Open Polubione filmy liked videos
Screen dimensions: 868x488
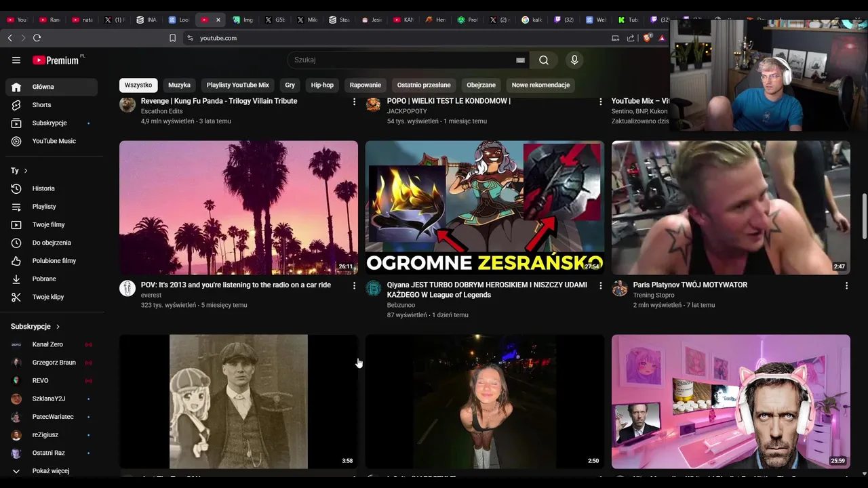point(52,261)
